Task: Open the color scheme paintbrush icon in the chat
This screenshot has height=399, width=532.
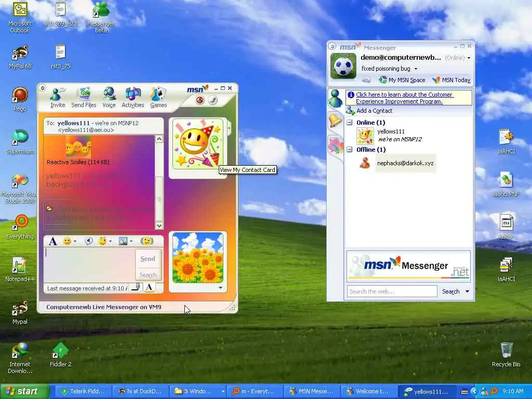Action: pyautogui.click(x=212, y=100)
